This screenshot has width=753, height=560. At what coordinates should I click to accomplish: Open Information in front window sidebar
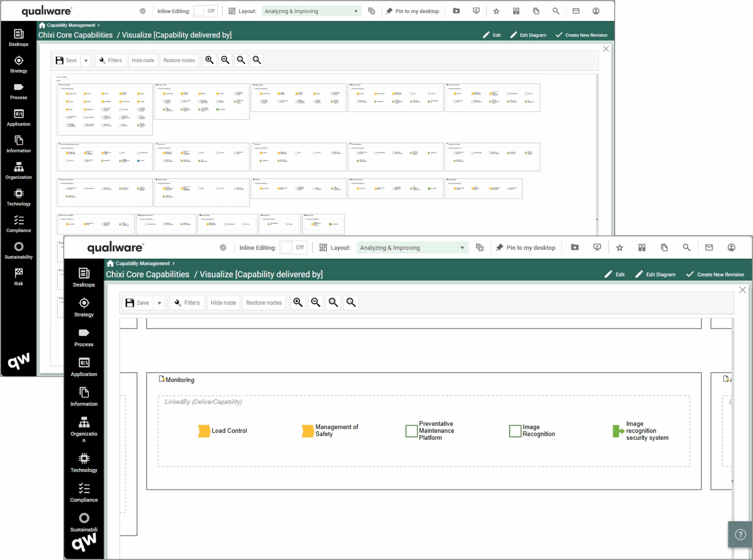coord(84,397)
